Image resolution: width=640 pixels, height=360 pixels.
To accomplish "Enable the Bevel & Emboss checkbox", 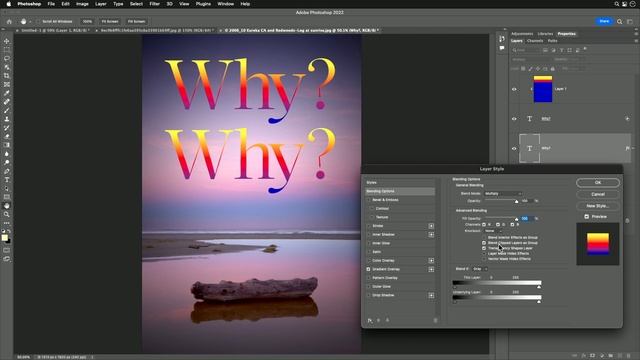I will [368, 200].
